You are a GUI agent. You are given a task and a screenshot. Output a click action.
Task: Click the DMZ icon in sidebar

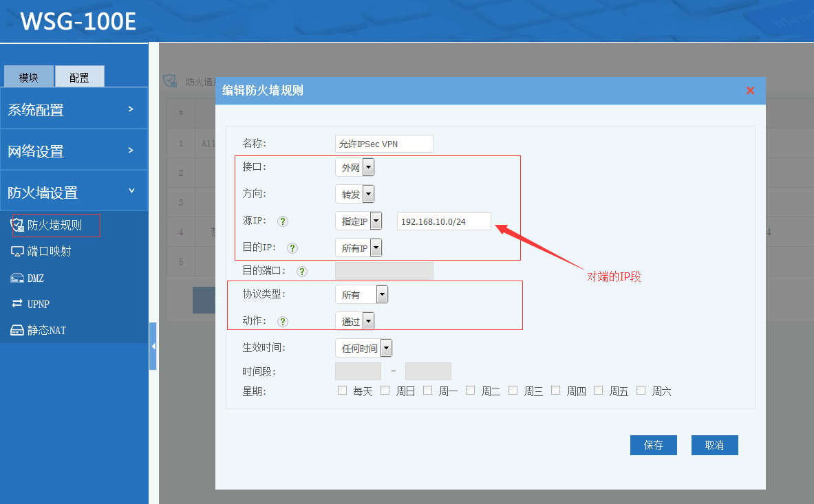[17, 278]
